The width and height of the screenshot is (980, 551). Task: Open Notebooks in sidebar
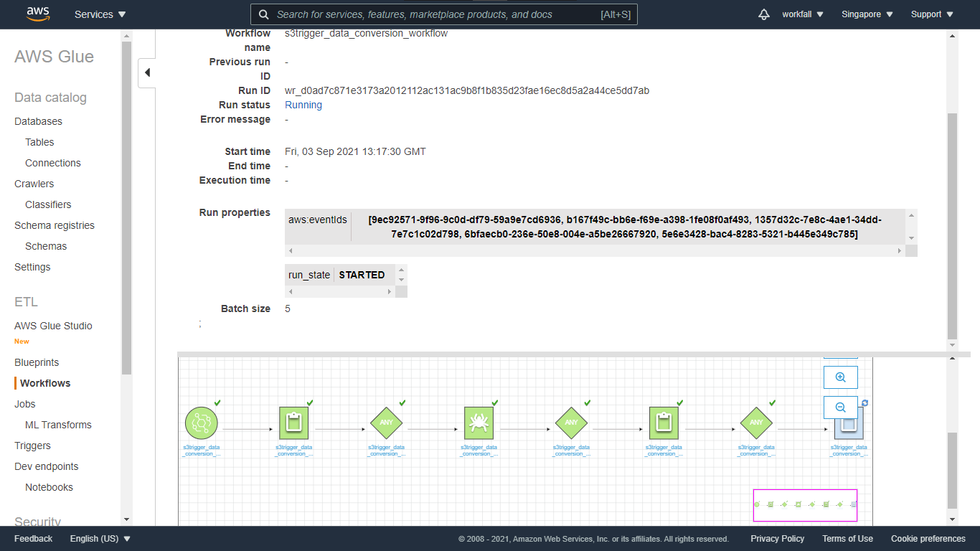(49, 487)
